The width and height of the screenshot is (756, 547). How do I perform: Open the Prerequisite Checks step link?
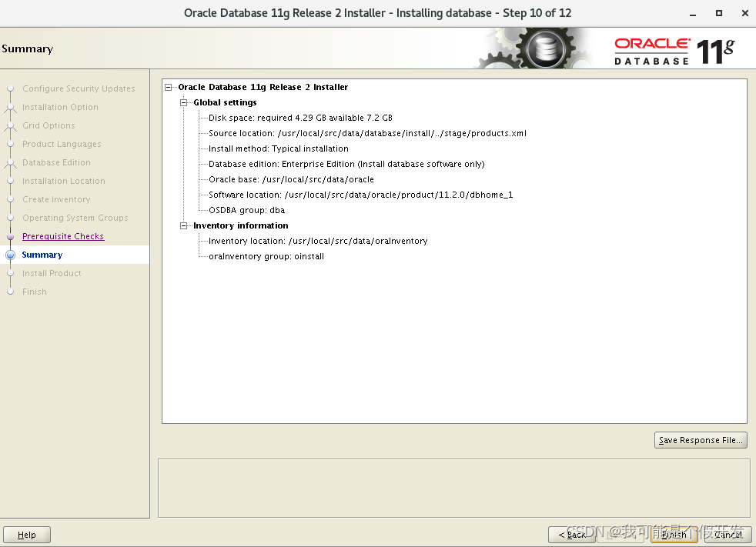point(63,236)
